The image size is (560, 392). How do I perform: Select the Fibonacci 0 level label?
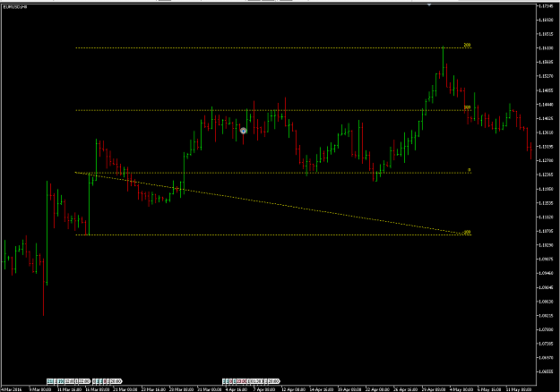tap(470, 170)
